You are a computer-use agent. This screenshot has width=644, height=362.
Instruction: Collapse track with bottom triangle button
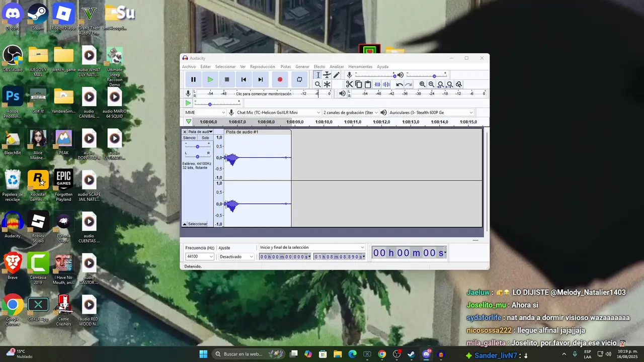185,224
